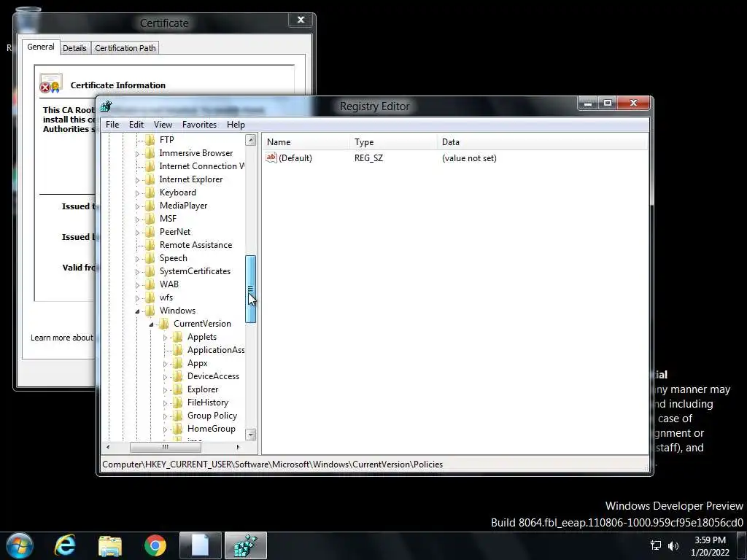747x560 pixels.
Task: Click the HomeGroup folder icon
Action: pos(178,429)
